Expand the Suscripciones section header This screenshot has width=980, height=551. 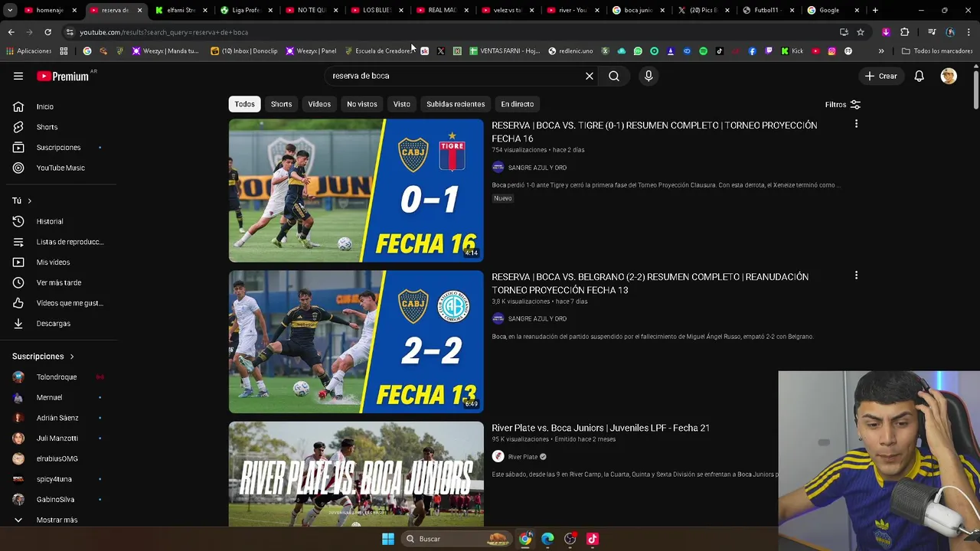point(43,356)
